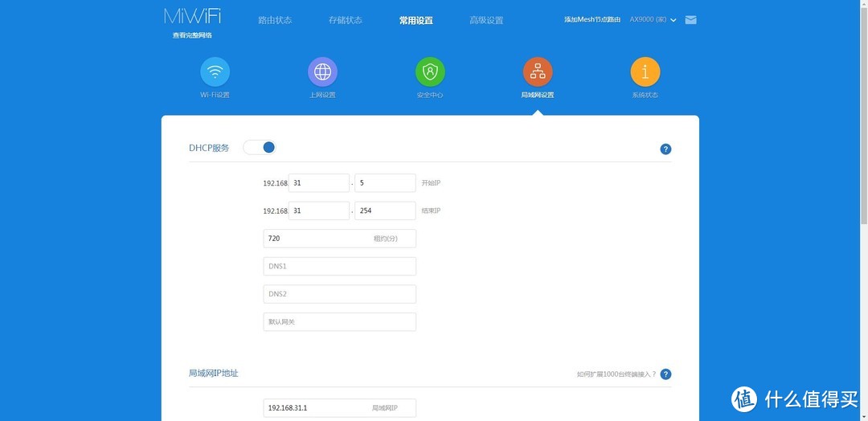Screen dimensions: 868x421
Task: Click the Wi-Fi设置 label text
Action: (215, 95)
